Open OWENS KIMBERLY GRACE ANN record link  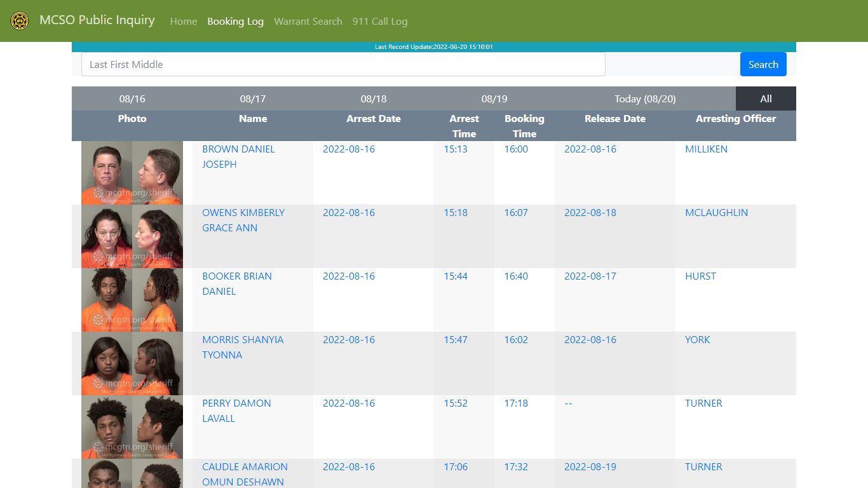click(243, 220)
